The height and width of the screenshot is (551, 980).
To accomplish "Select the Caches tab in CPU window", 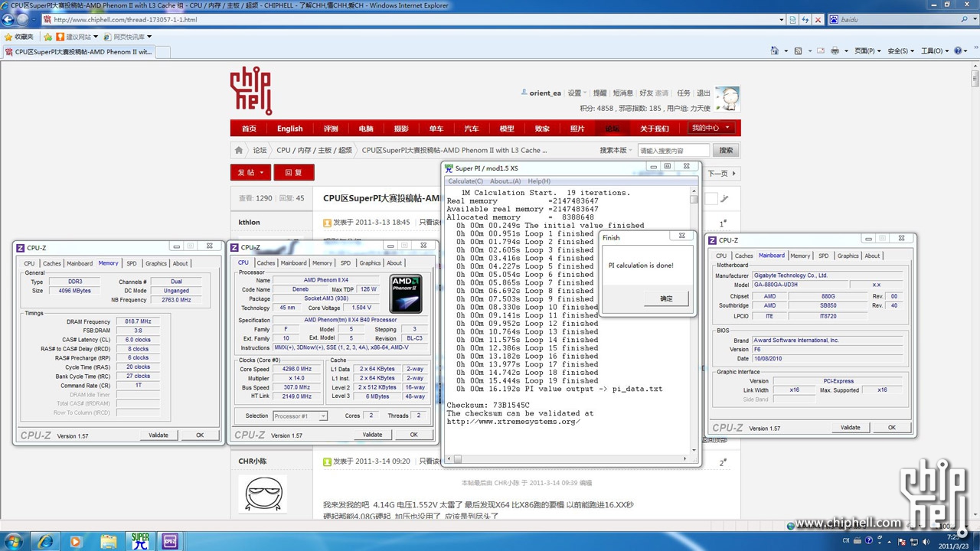I will click(266, 262).
